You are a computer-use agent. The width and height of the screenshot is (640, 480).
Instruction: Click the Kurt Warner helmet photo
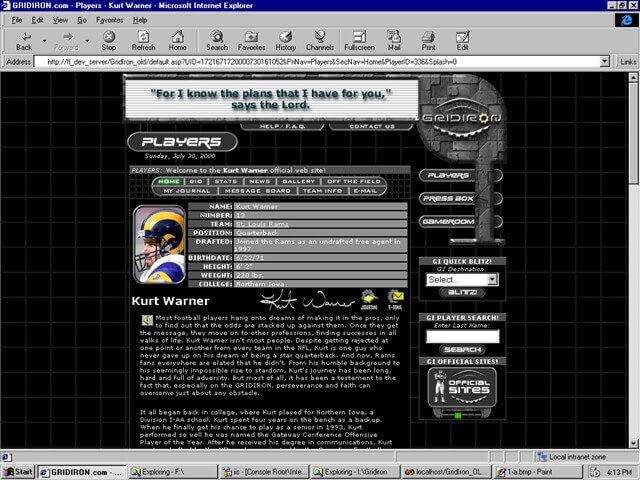click(160, 244)
